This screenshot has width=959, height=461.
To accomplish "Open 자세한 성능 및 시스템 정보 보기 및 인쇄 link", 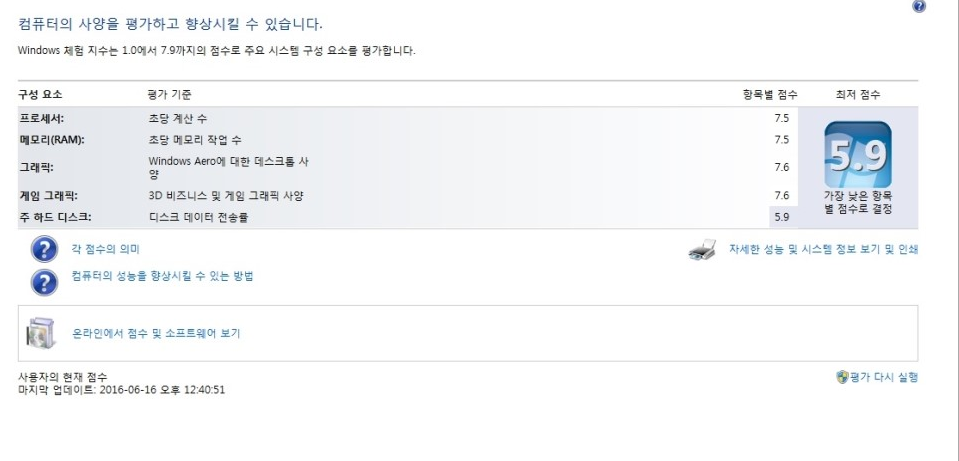I will (x=823, y=249).
